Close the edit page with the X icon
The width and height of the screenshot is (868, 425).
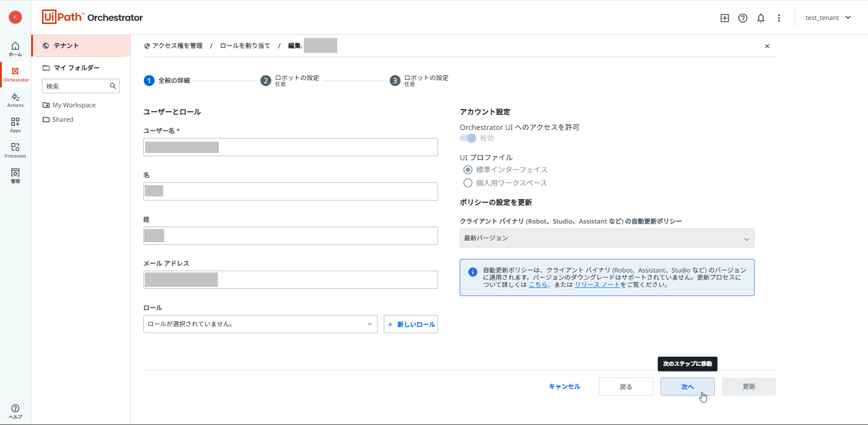pos(767,46)
